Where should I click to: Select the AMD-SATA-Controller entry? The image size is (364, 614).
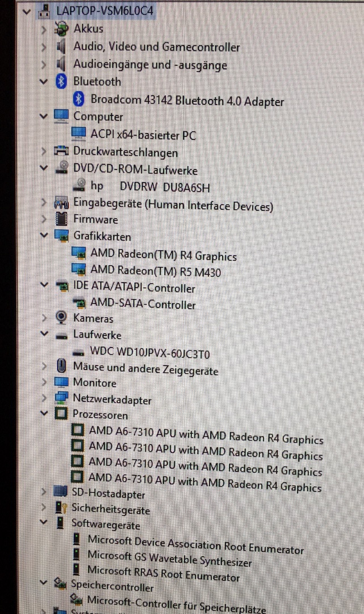pos(143,304)
